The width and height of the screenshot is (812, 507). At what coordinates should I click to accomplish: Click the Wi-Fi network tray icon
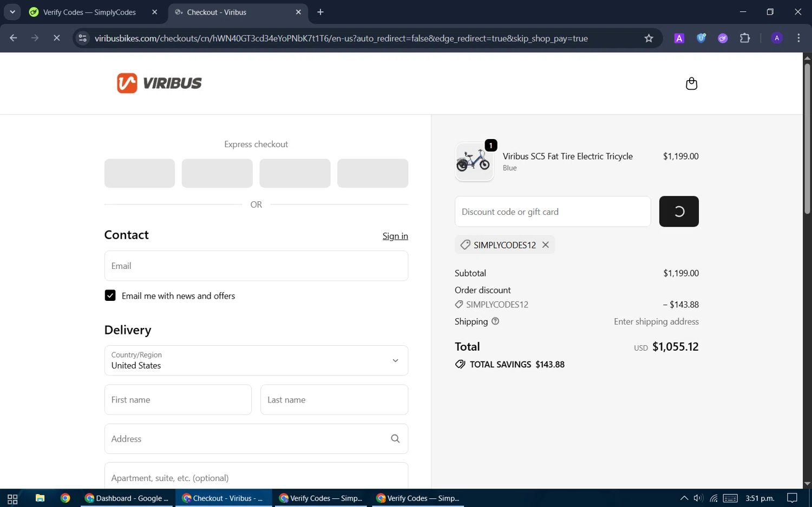click(x=713, y=498)
